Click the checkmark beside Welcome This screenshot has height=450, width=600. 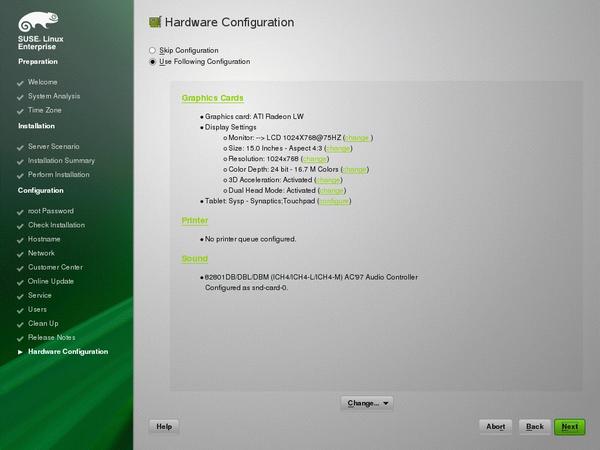pos(20,83)
